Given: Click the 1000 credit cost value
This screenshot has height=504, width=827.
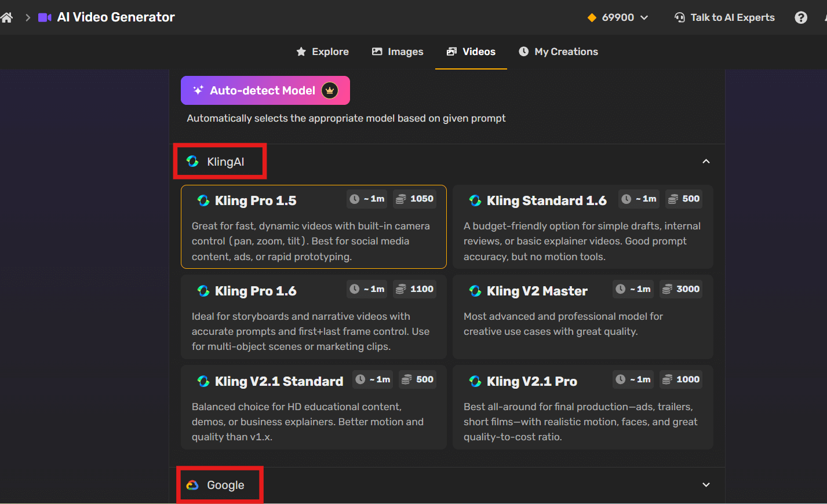Looking at the screenshot, I should pyautogui.click(x=688, y=379).
